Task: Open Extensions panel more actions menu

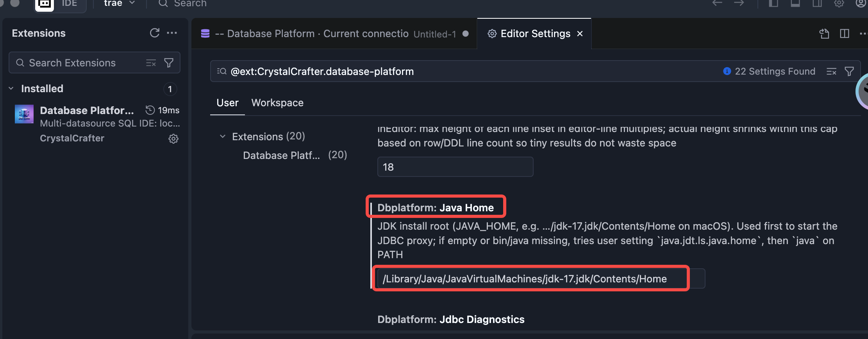Action: 172,33
